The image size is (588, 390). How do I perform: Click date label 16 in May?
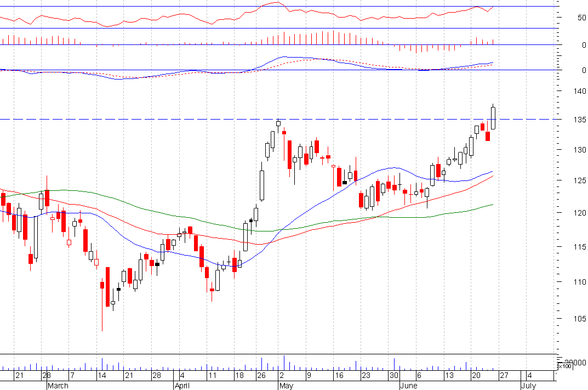click(339, 375)
